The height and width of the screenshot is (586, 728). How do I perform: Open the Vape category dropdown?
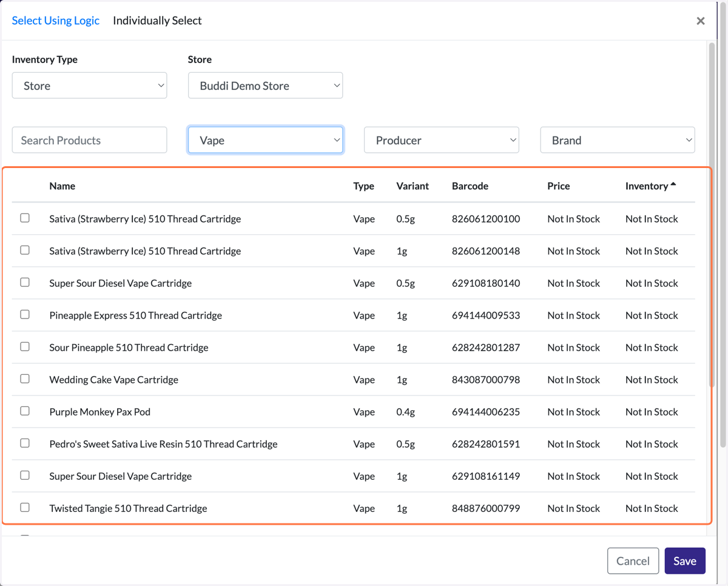pyautogui.click(x=265, y=140)
